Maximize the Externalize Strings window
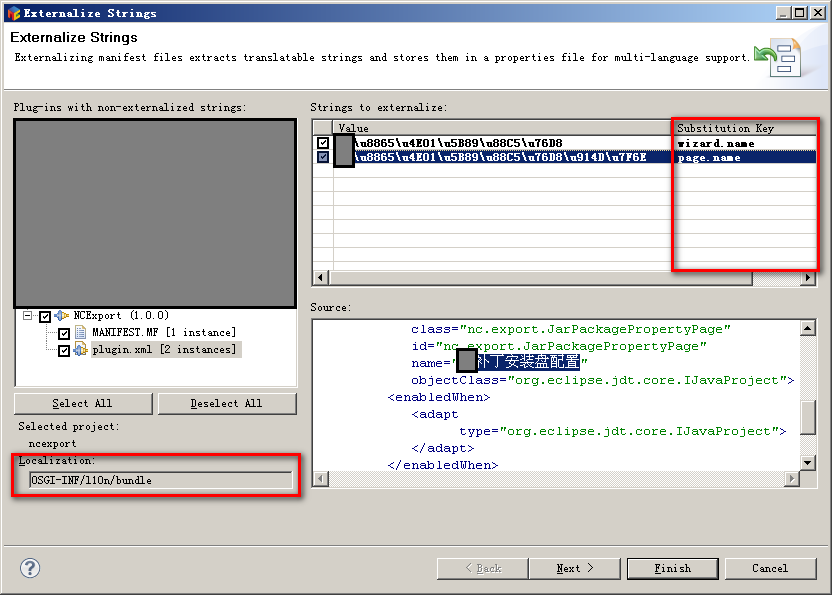 click(800, 13)
